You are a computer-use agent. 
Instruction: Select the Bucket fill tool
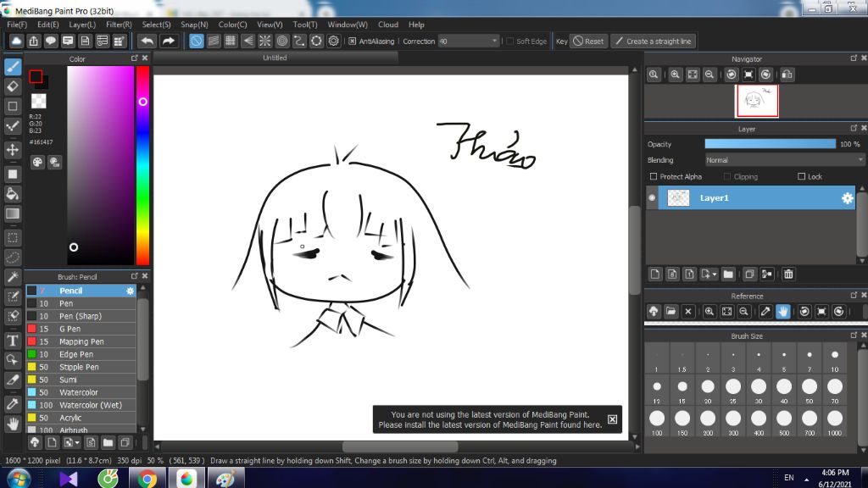click(13, 194)
